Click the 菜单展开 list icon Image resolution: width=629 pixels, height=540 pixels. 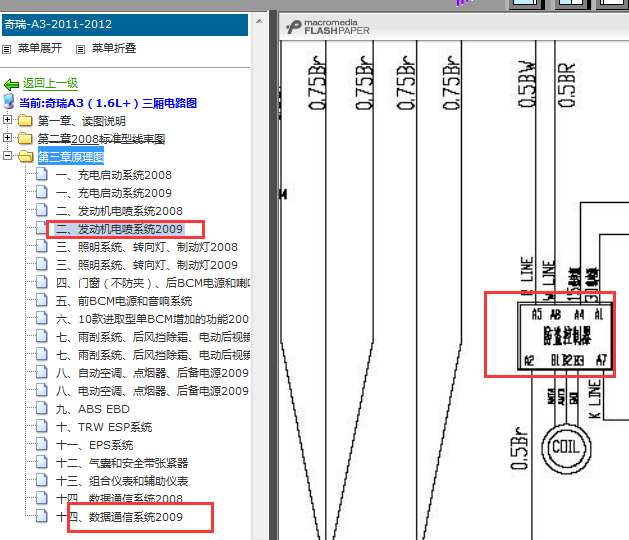point(6,49)
